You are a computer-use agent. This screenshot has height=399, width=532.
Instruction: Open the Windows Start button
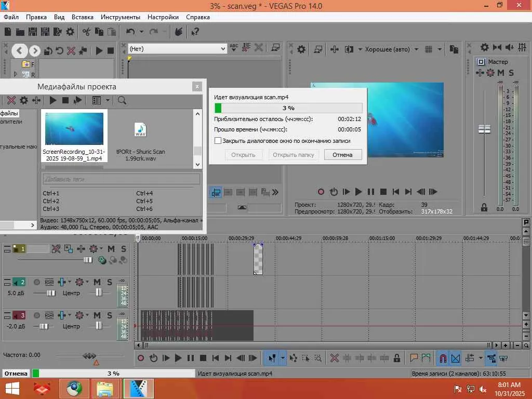(x=12, y=389)
